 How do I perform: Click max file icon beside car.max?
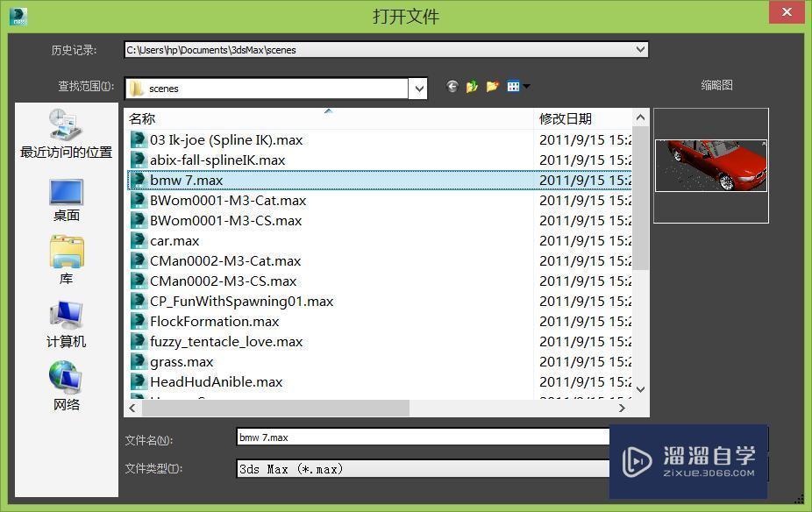(139, 241)
